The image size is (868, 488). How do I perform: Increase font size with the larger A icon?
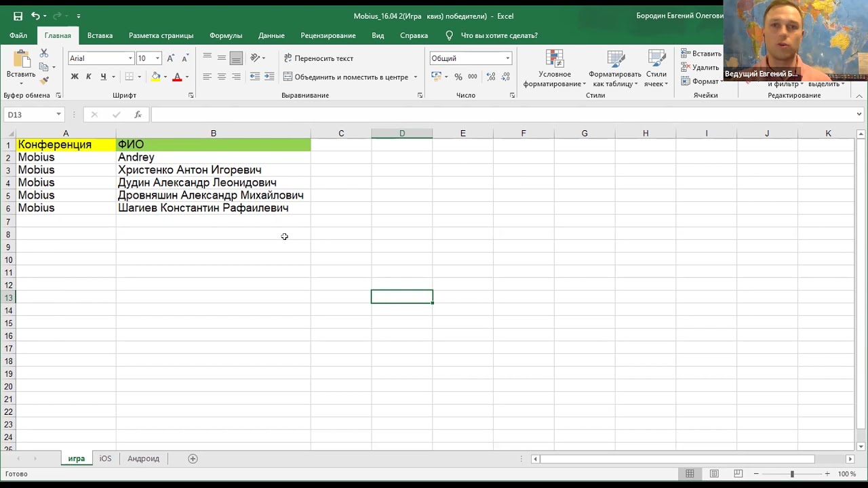coord(170,58)
